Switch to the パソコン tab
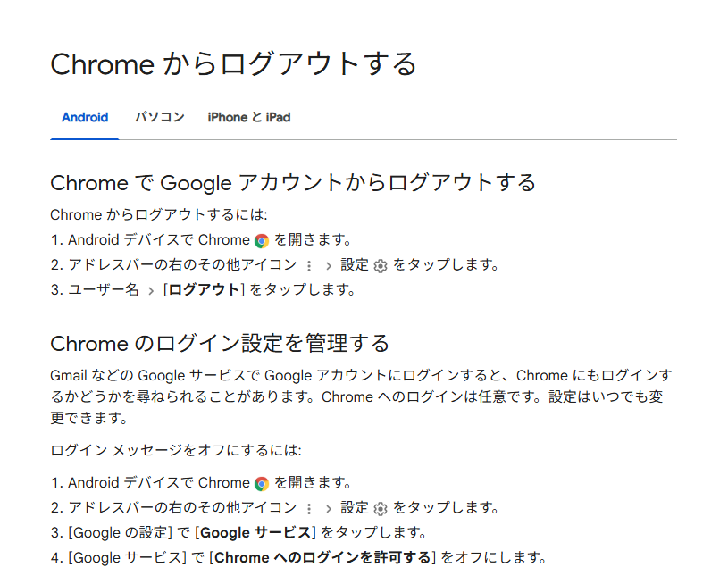728x584 pixels. pos(160,117)
